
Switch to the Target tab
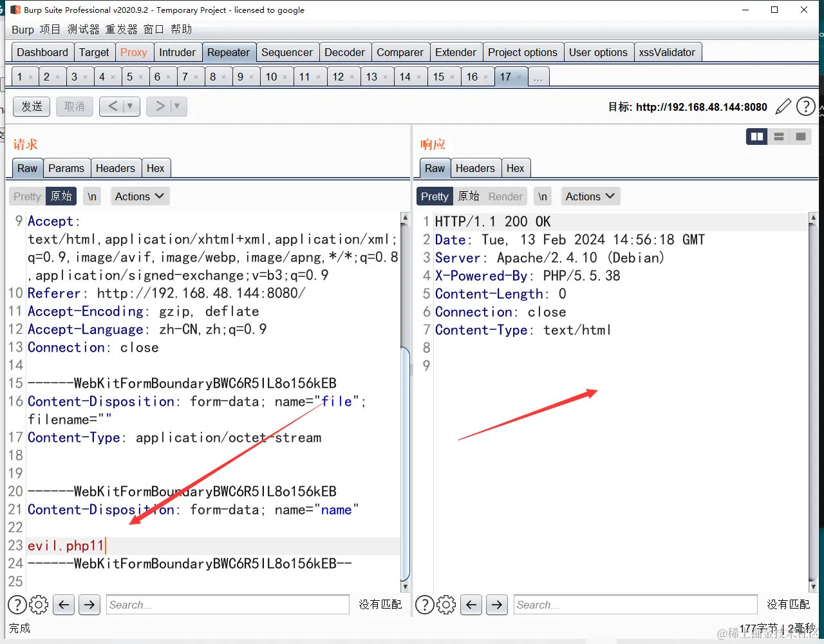(x=94, y=52)
